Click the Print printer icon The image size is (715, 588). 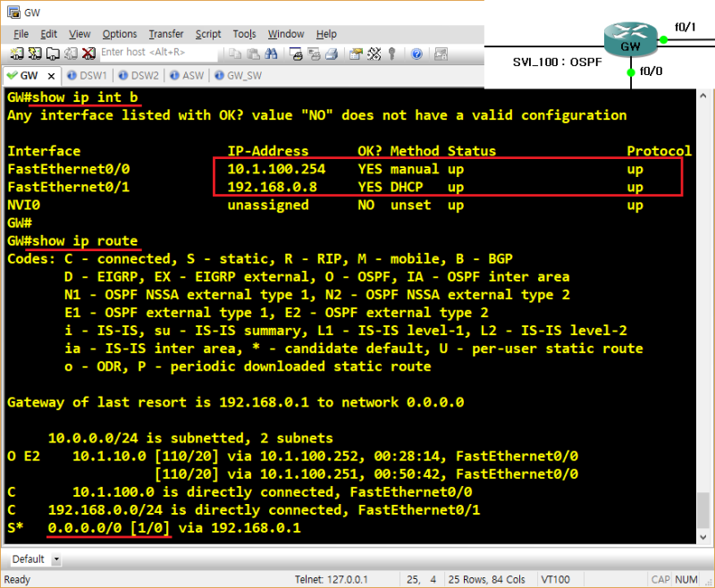[x=332, y=54]
